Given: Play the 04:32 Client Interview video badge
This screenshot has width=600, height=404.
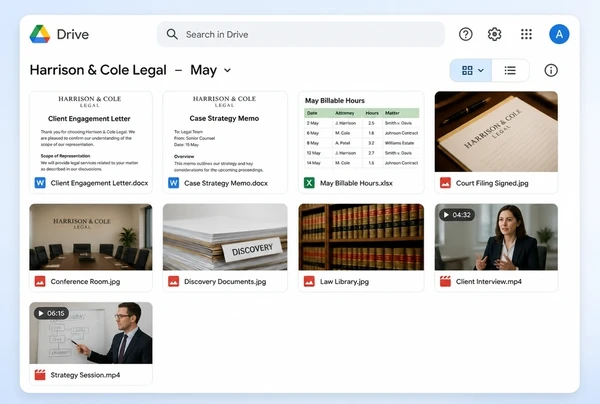Looking at the screenshot, I should pyautogui.click(x=457, y=215).
